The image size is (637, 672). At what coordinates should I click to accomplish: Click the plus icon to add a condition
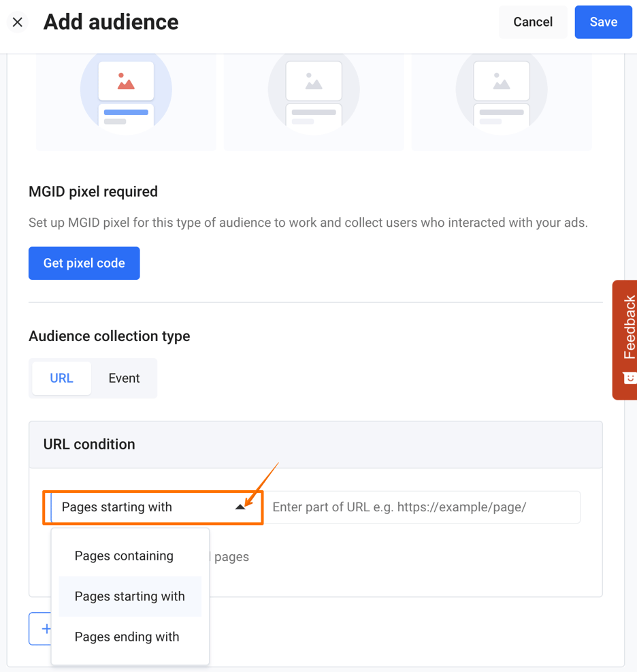(47, 628)
